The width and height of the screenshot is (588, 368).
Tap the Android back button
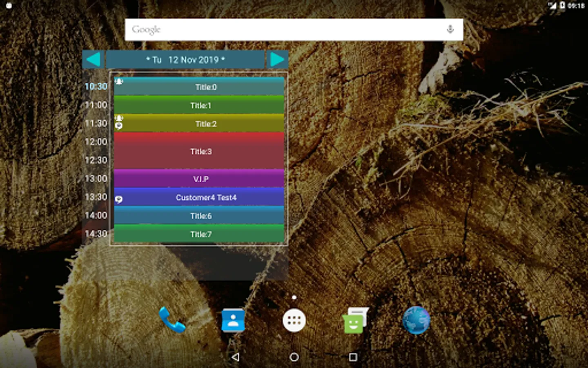(235, 357)
